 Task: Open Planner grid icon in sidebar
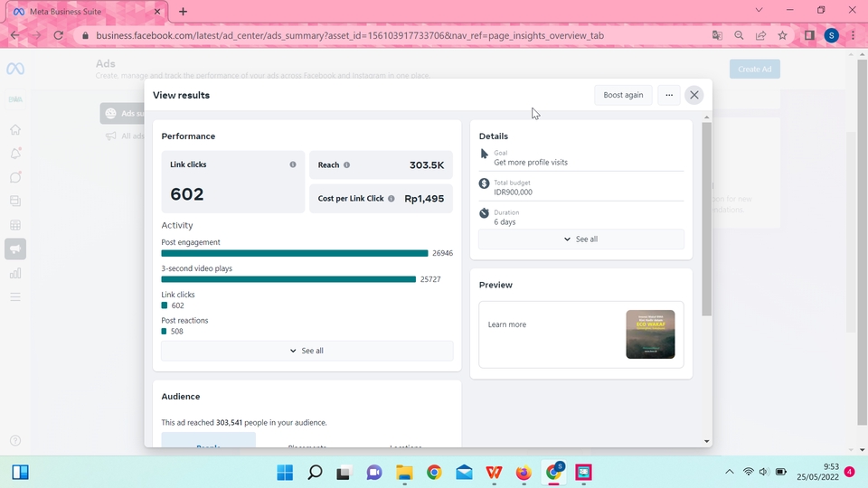click(x=15, y=225)
